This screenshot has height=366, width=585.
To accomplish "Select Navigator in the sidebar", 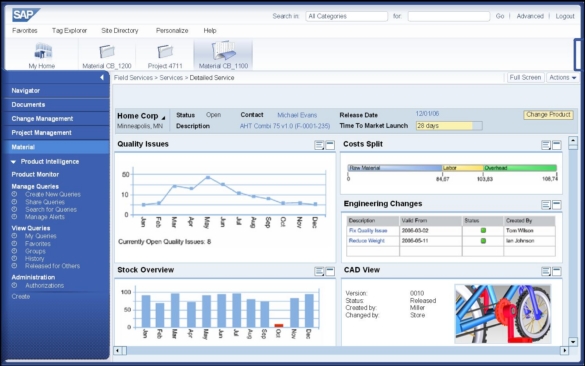I will 57,91.
